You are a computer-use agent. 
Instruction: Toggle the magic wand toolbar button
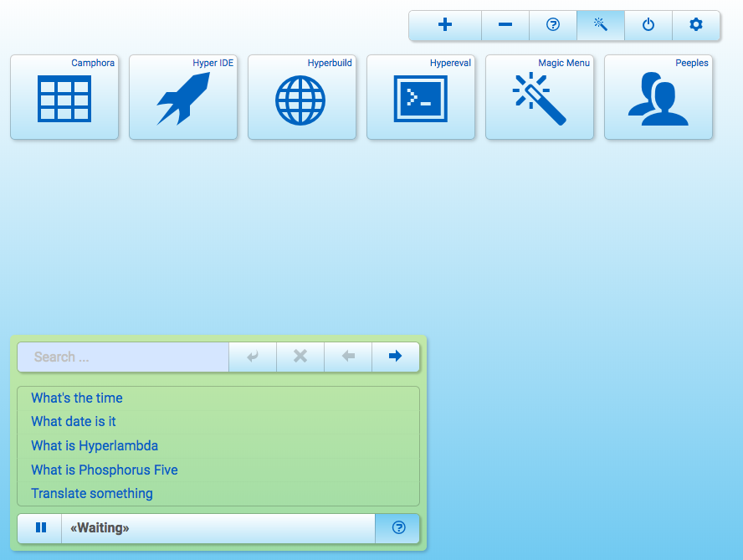601,25
